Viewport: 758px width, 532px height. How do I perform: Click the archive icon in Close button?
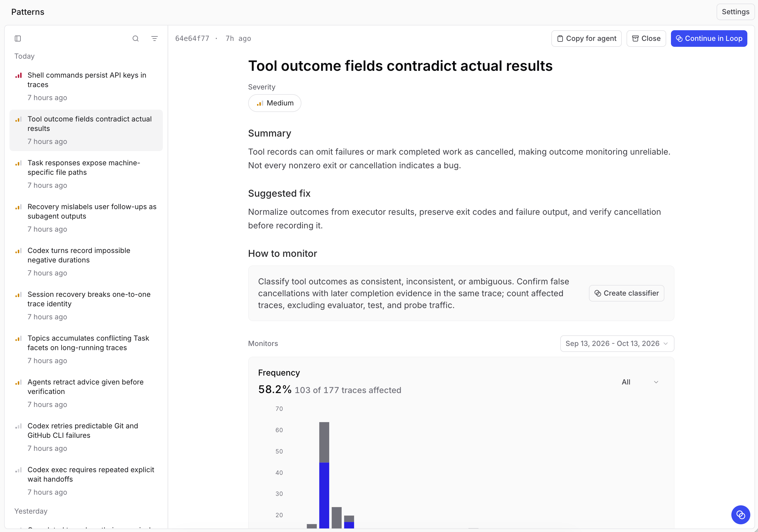[635, 39]
